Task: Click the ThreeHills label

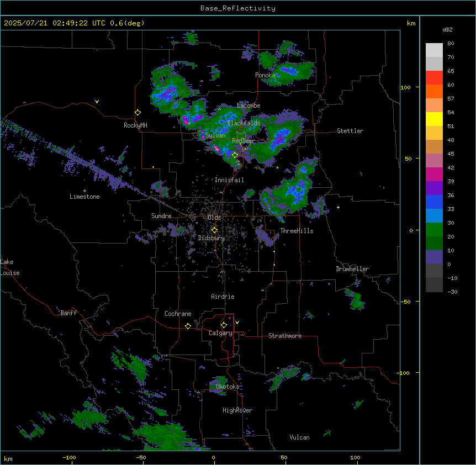Action: (297, 231)
